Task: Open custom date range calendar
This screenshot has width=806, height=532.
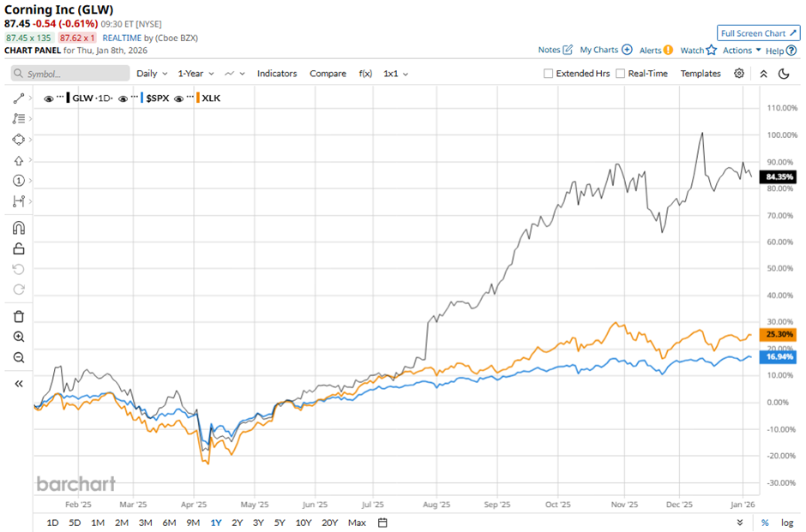Action: (382, 523)
